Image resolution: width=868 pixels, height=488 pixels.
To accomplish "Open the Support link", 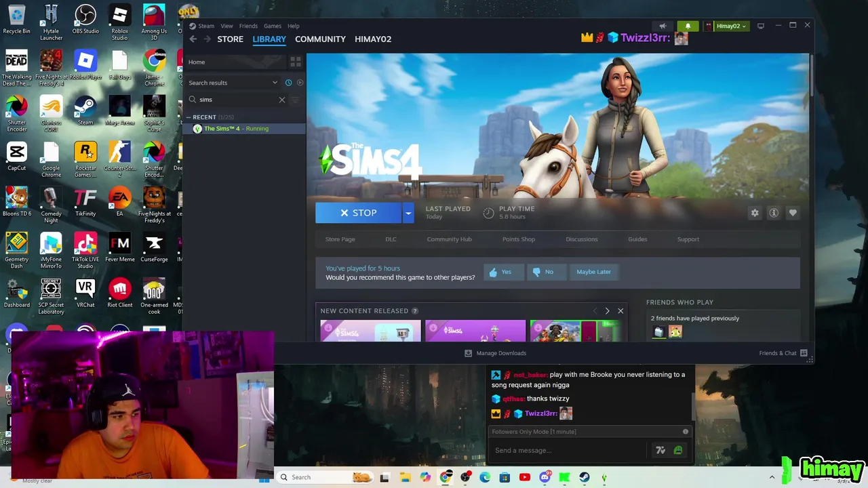I will 688,239.
